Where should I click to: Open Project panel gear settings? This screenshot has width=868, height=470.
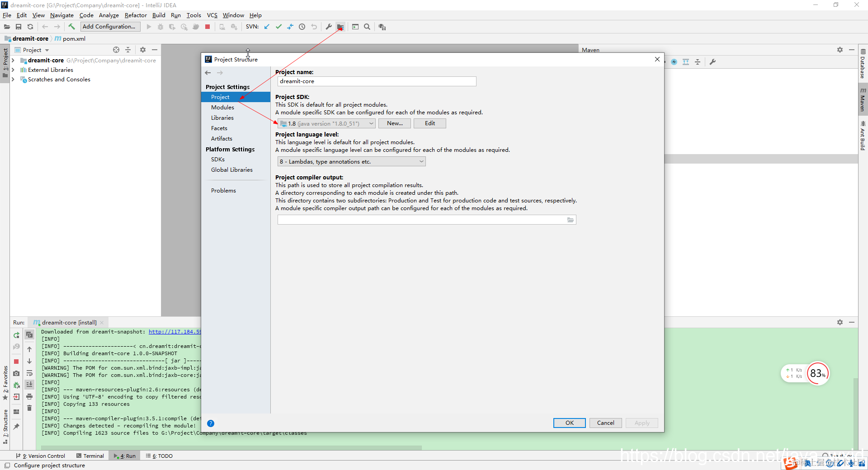tap(143, 50)
